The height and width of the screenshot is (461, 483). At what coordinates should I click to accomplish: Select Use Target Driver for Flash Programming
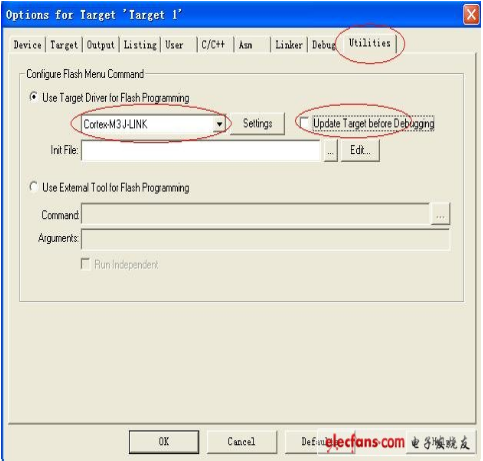pyautogui.click(x=34, y=97)
